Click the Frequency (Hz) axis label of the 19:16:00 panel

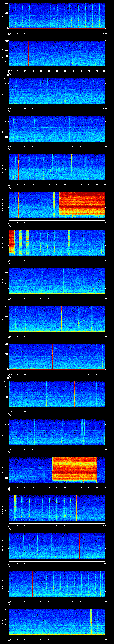3,16
